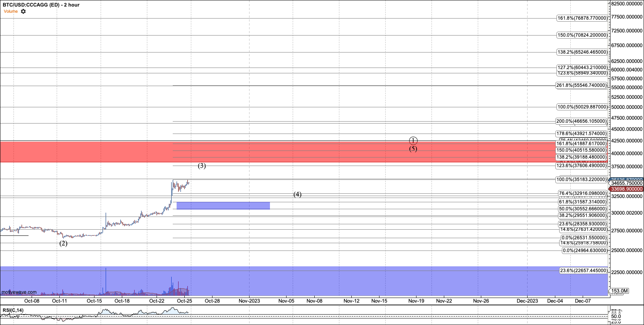Click the Oct-15 date on time axis
Image resolution: width=644 pixels, height=325 pixels.
[94, 301]
